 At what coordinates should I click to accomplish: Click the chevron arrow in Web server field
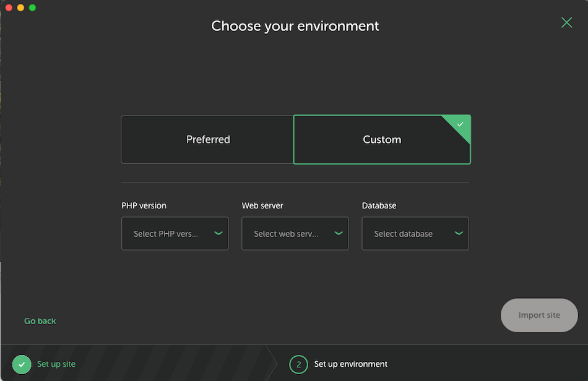pos(339,233)
